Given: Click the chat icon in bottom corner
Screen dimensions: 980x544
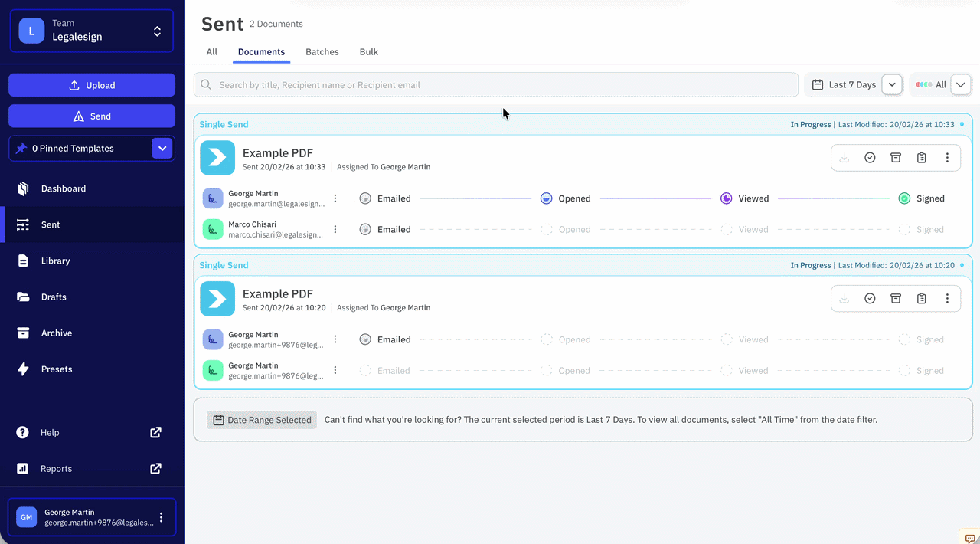Looking at the screenshot, I should tap(969, 538).
